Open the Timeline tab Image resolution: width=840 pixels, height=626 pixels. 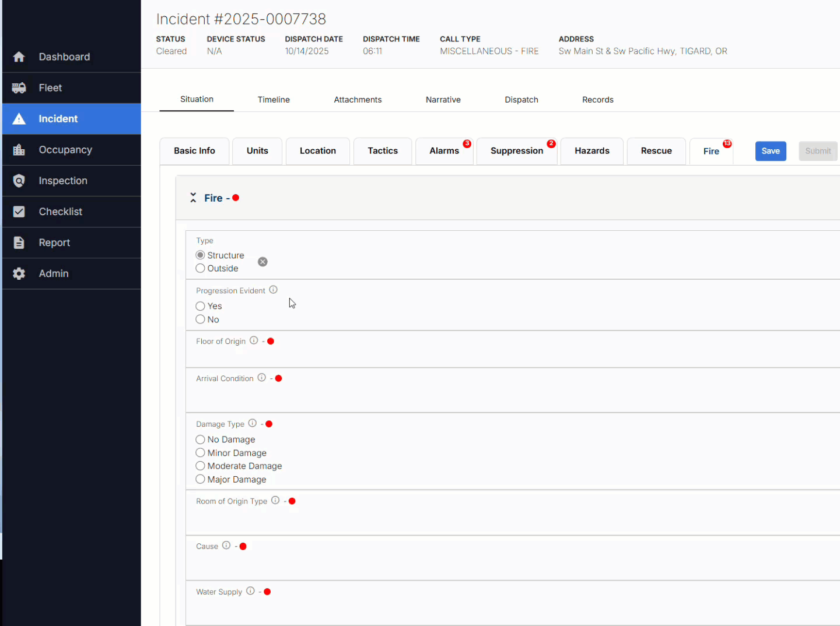(274, 100)
